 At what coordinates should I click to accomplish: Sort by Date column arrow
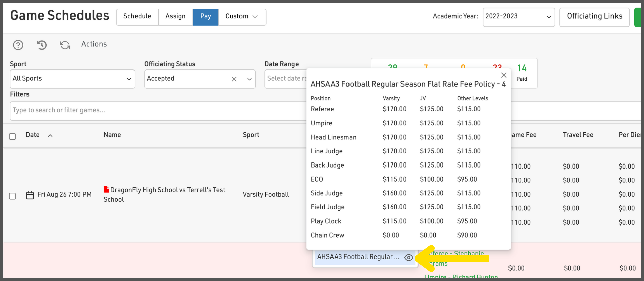tap(50, 135)
